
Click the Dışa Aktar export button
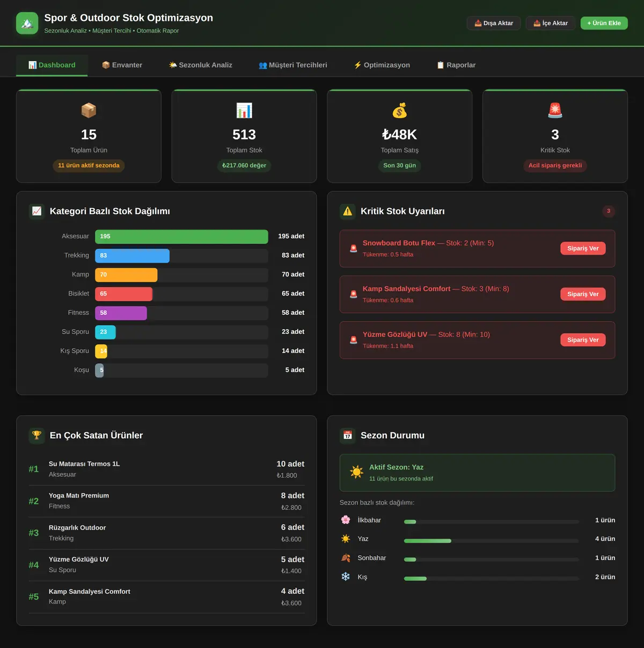click(494, 23)
